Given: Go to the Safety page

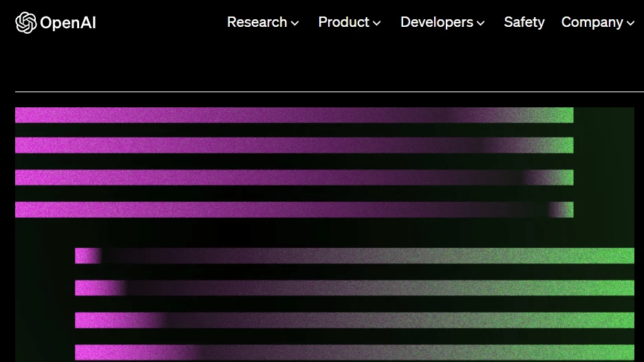Looking at the screenshot, I should pyautogui.click(x=524, y=22).
